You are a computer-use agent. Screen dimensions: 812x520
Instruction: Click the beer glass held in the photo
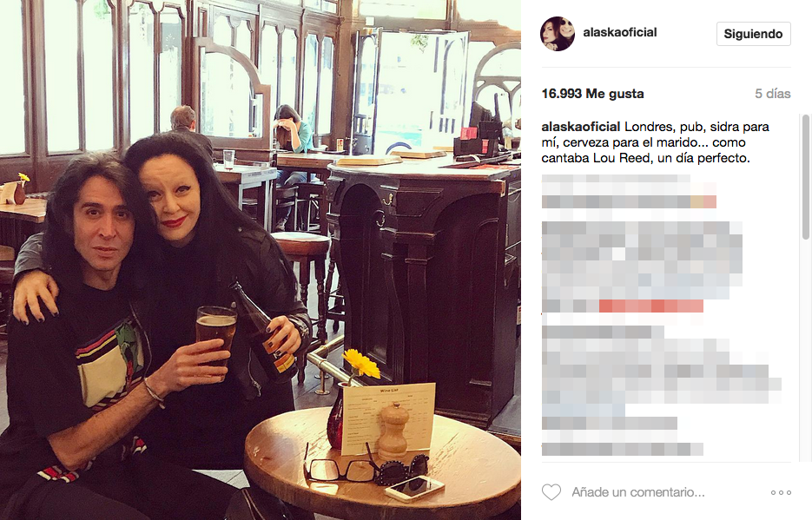coord(215,339)
